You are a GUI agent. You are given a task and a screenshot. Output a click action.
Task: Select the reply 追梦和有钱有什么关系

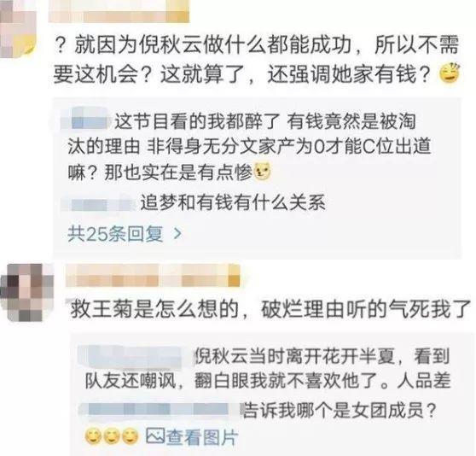point(233,203)
